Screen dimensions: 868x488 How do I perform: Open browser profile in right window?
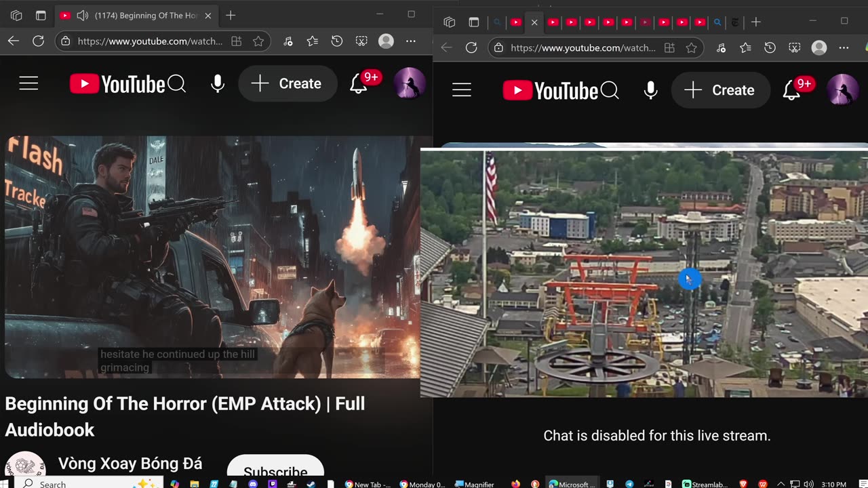click(x=819, y=47)
